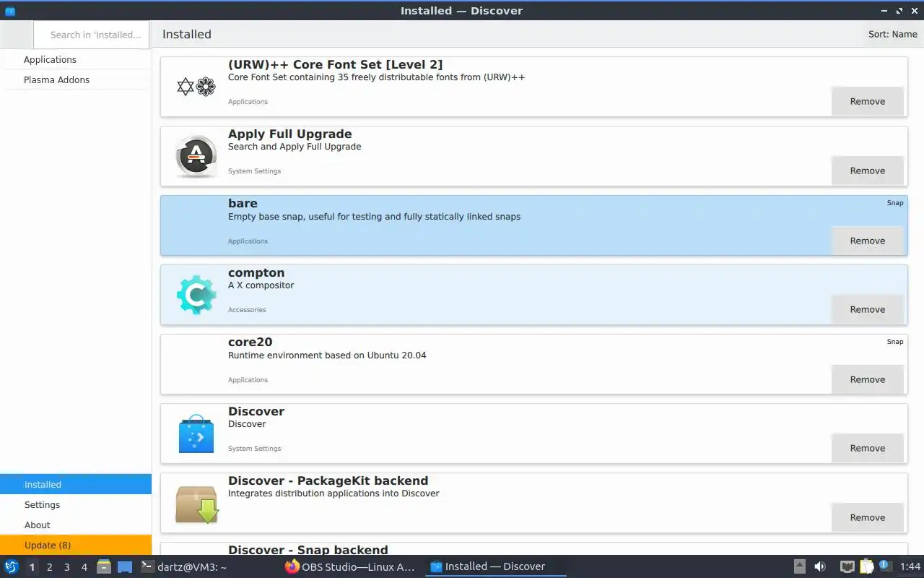Click the (URW)++ Core Font Set icon
Viewport: 924px width, 578px height.
pyautogui.click(x=196, y=87)
